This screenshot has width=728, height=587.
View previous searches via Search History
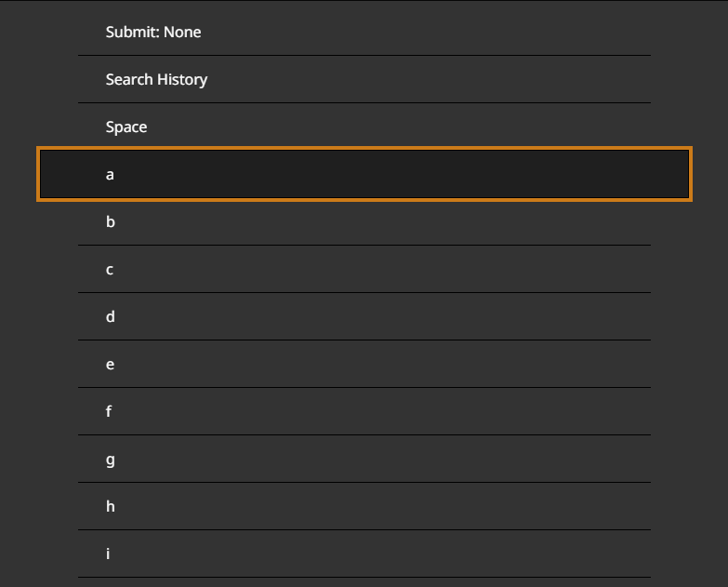pos(363,80)
